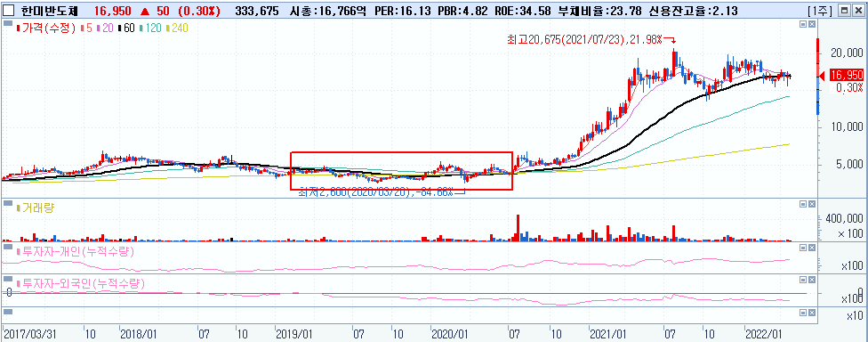The width and height of the screenshot is (868, 342).
Task: Click the 16,950 current price tag on axis
Action: pos(847,75)
